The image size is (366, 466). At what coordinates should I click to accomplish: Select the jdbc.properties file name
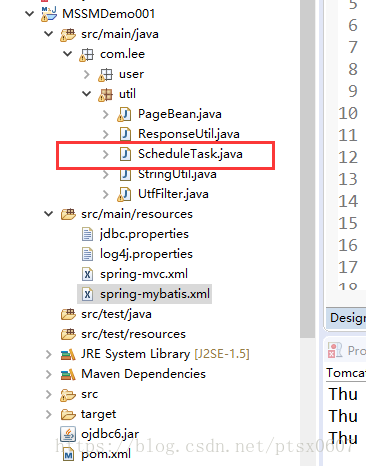[x=144, y=234]
